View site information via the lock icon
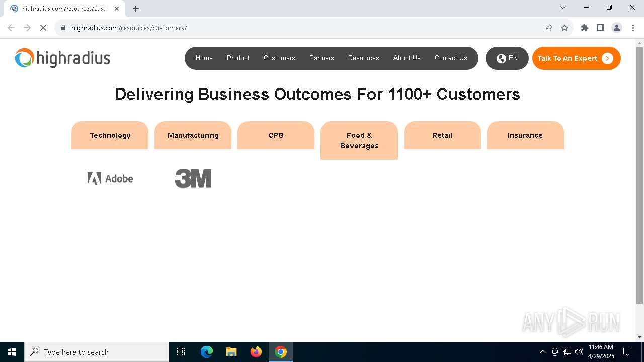644x362 pixels. [63, 28]
